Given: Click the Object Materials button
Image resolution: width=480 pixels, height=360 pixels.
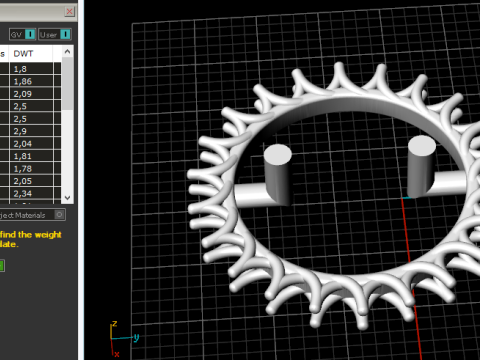Looking at the screenshot, I should click(32, 215).
